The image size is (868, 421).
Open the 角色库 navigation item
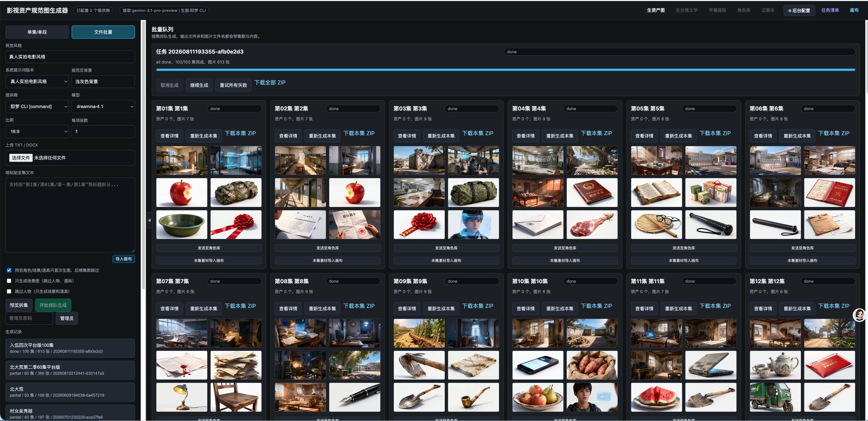click(743, 10)
